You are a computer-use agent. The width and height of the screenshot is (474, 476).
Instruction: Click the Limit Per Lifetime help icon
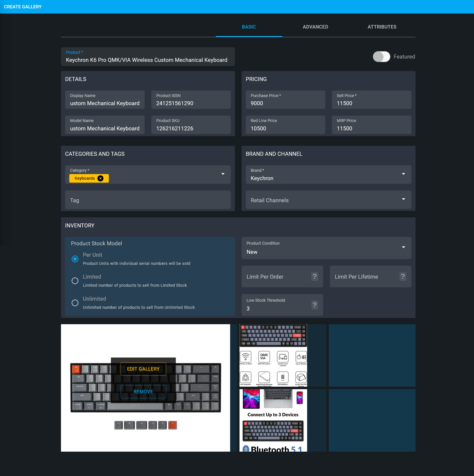pos(403,277)
